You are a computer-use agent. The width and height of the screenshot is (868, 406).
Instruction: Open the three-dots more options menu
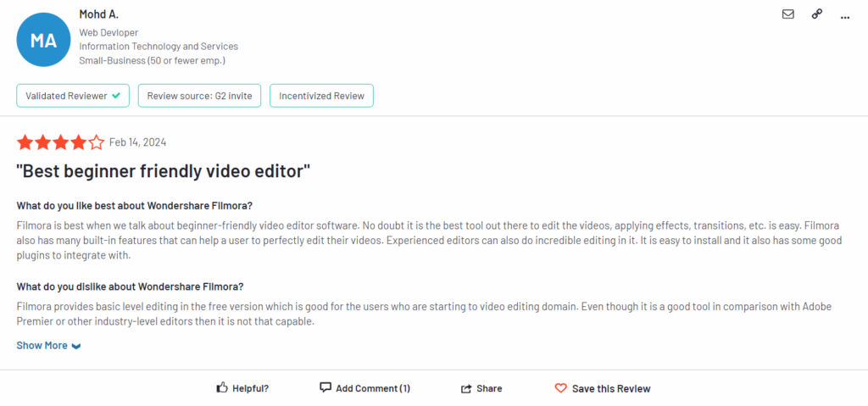[x=845, y=18]
